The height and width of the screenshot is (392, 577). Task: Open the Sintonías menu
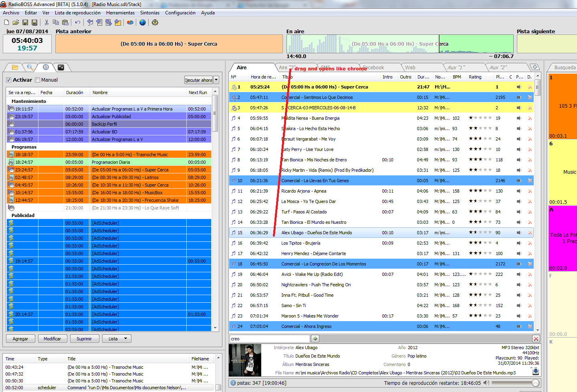pos(150,13)
